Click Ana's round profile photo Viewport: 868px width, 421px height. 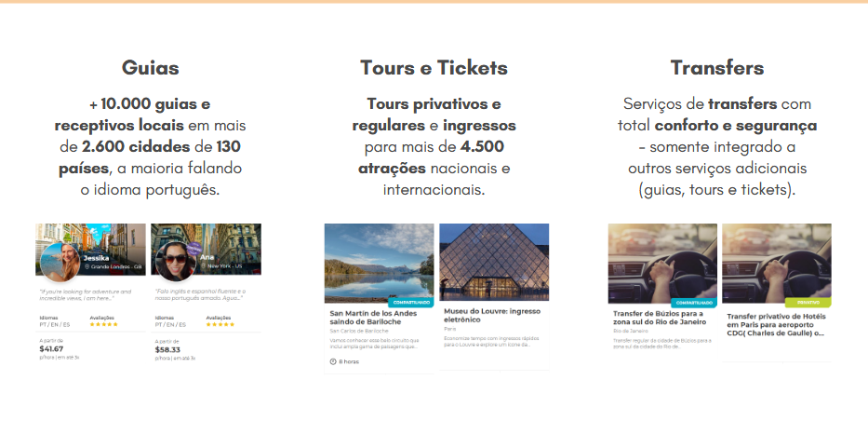176,262
